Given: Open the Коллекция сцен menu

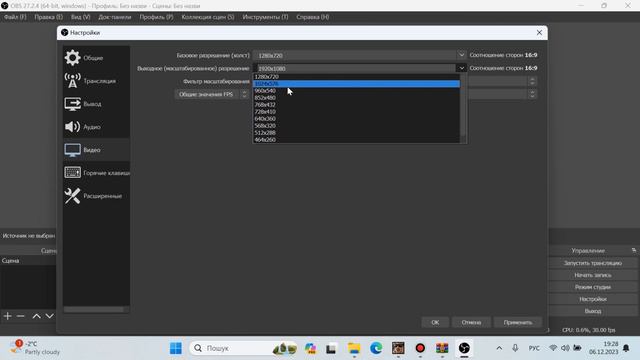Looking at the screenshot, I should (x=208, y=17).
